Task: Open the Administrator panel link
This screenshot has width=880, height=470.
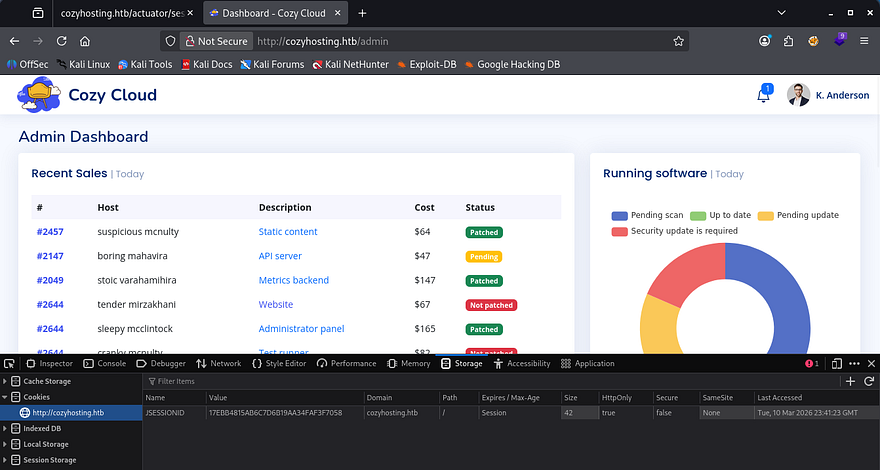Action: pos(301,329)
